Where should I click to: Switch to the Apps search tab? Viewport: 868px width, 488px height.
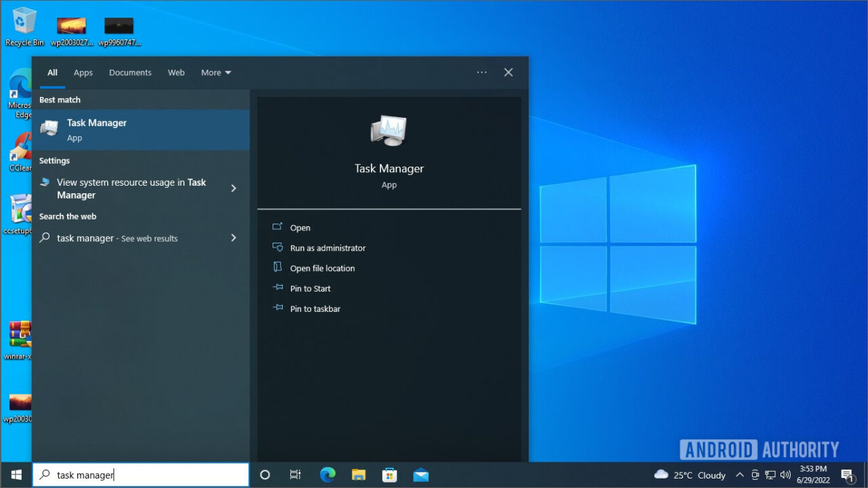(83, 73)
